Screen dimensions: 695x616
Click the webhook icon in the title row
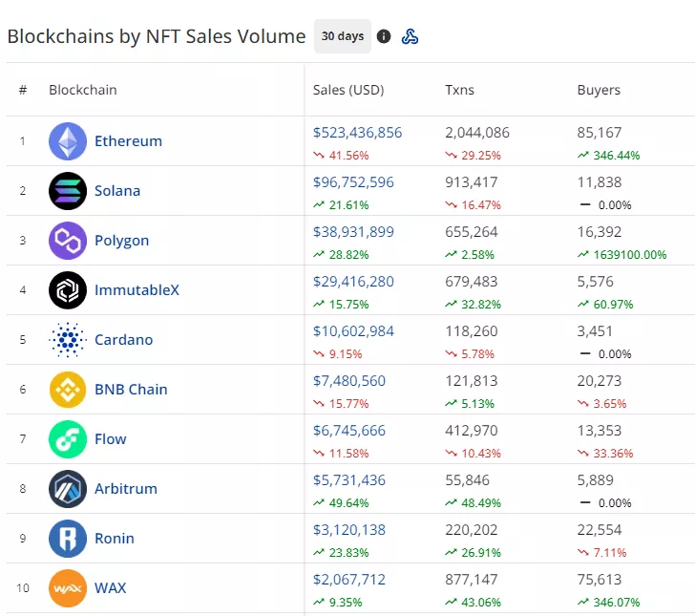410,36
